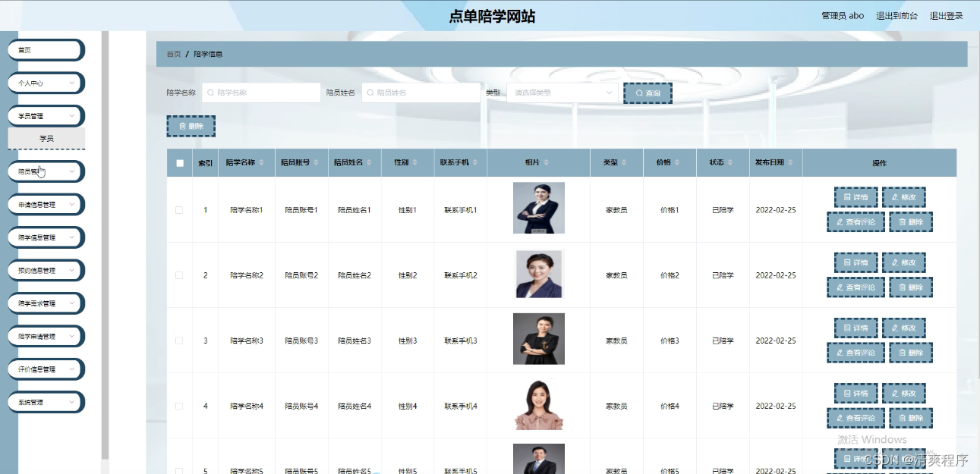980x474 pixels.
Task: Click the 查询 search button
Action: click(x=648, y=93)
